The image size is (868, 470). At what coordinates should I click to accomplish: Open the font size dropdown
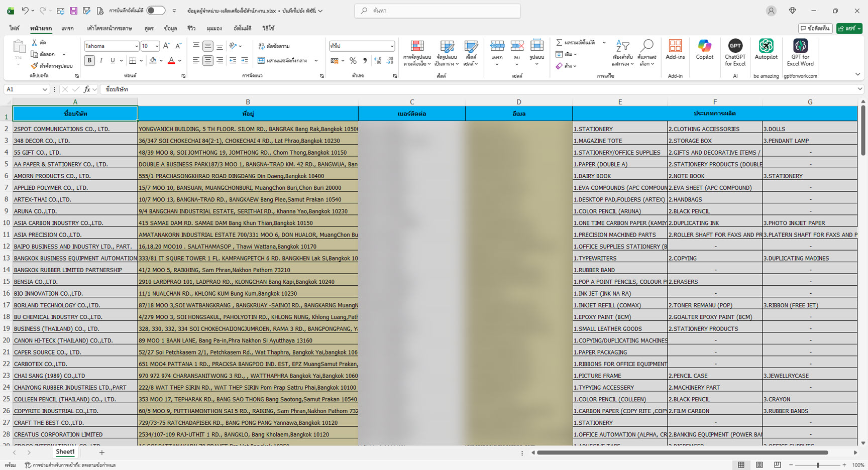coord(157,46)
